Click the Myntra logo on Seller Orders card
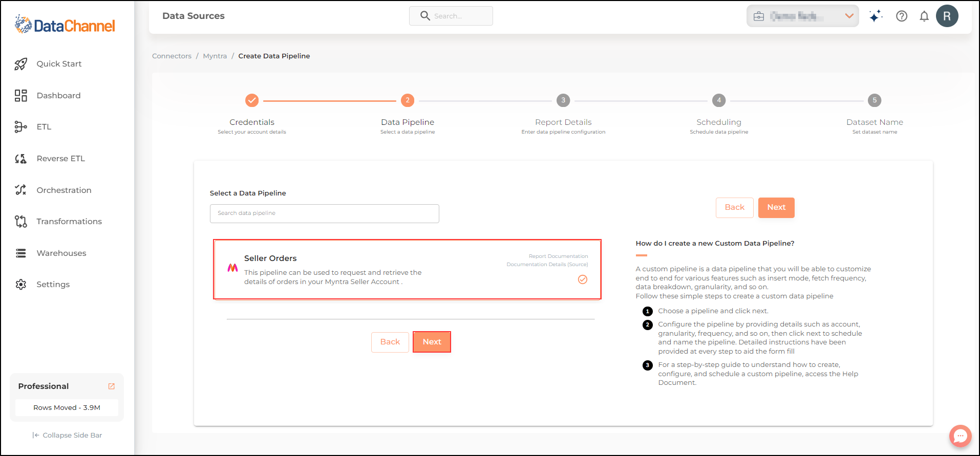 (x=232, y=268)
